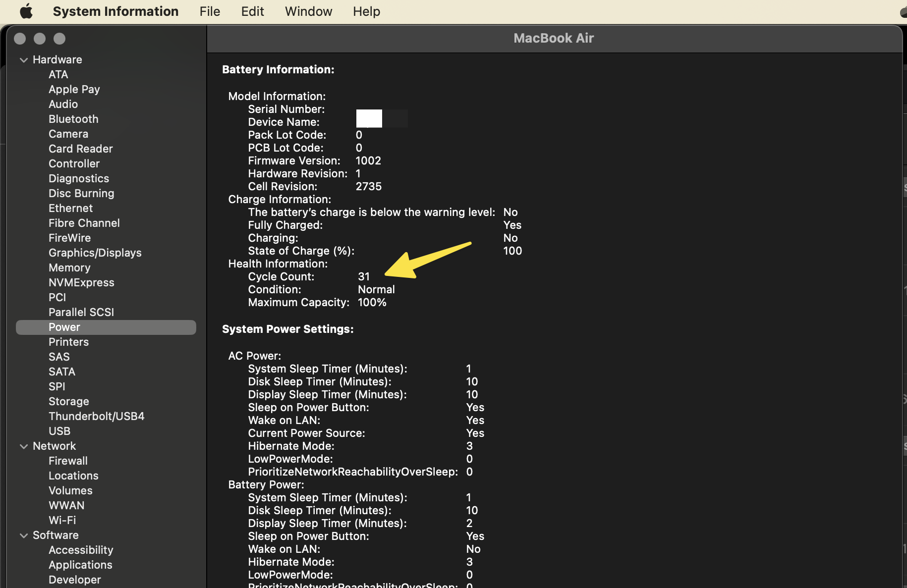Select Disc Burning in the sidebar

81,193
